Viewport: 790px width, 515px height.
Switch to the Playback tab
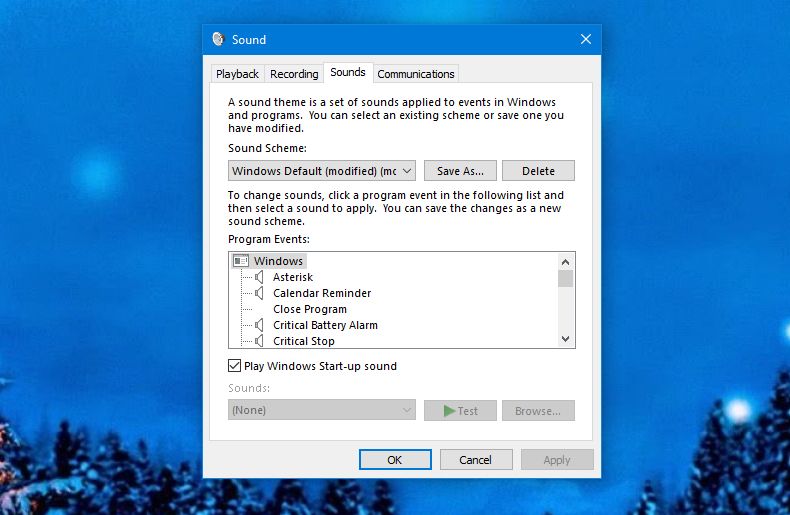pos(237,74)
